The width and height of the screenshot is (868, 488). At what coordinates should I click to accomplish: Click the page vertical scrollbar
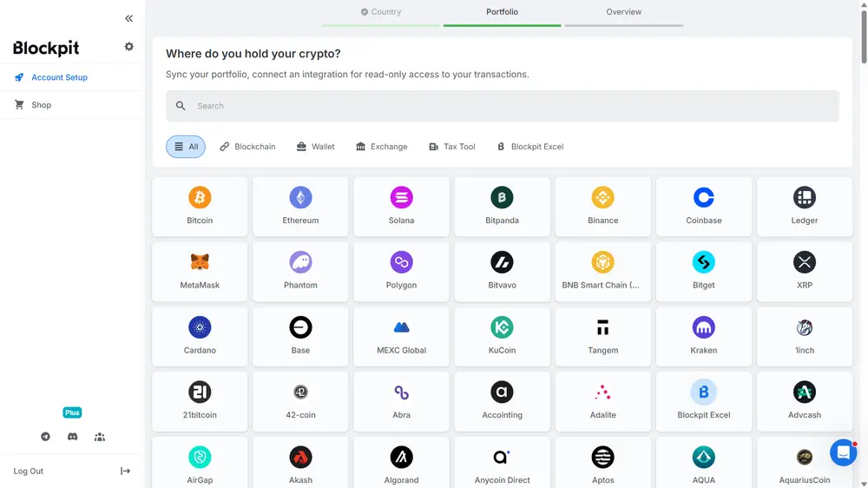[865, 36]
